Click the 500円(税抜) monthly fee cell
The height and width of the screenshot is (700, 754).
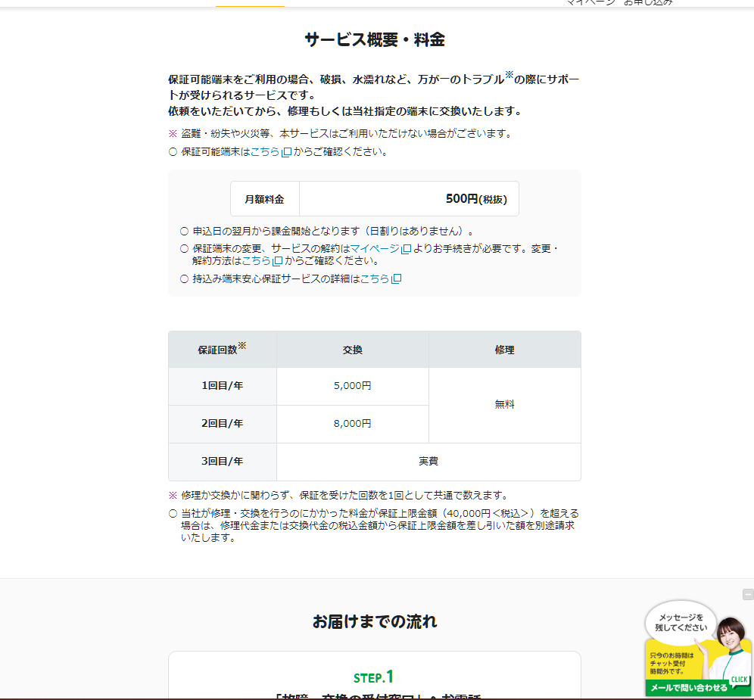[x=409, y=199]
